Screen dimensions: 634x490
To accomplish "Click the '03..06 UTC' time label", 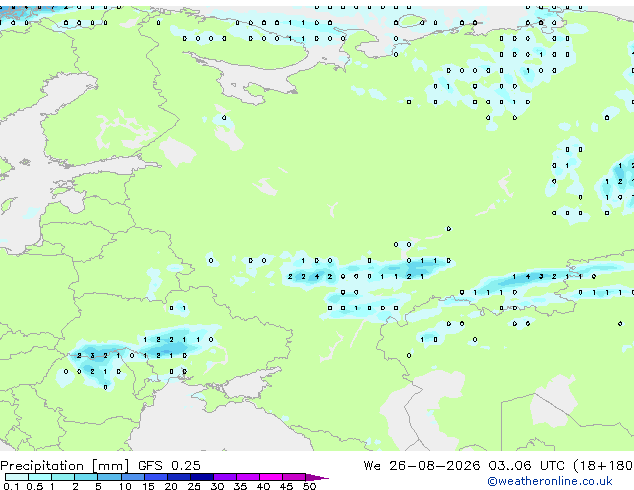I will [526, 466].
